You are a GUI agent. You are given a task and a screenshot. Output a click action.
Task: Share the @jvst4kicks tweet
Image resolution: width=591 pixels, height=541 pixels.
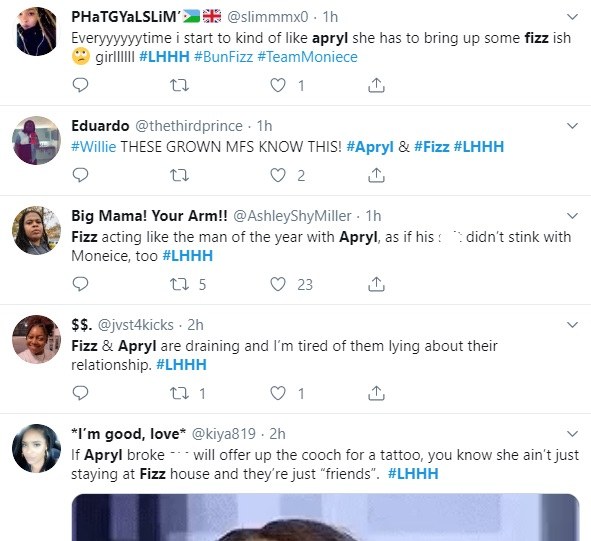[376, 393]
